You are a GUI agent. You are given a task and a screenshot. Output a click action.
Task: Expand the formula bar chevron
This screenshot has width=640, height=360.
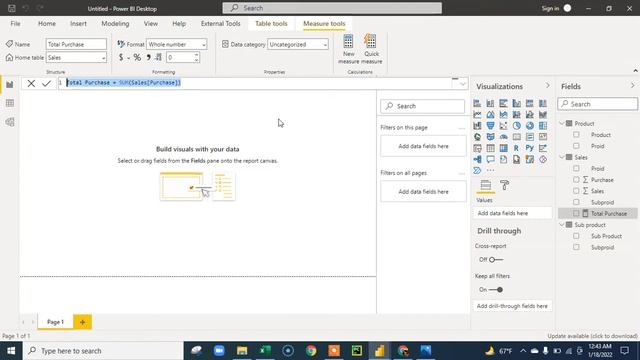pyautogui.click(x=462, y=84)
